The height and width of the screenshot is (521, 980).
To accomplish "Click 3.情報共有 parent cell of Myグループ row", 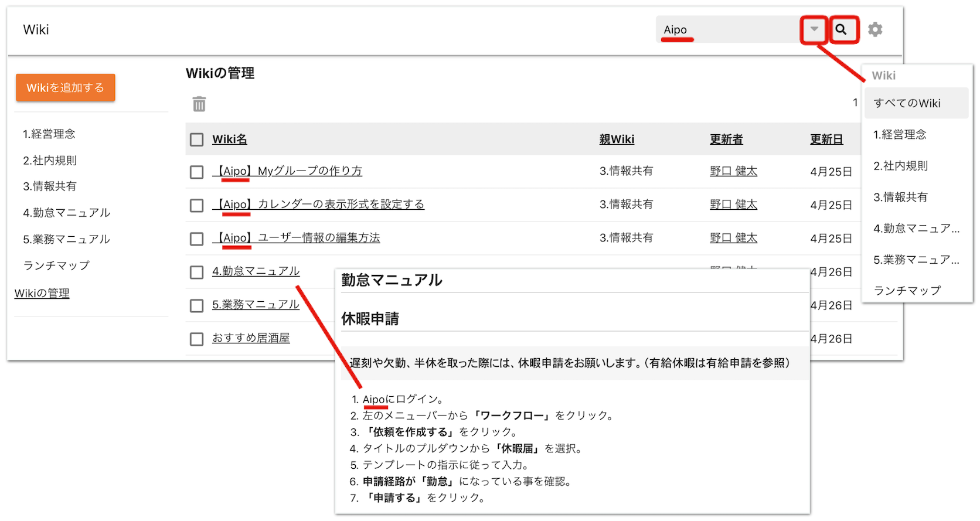I will pos(626,171).
